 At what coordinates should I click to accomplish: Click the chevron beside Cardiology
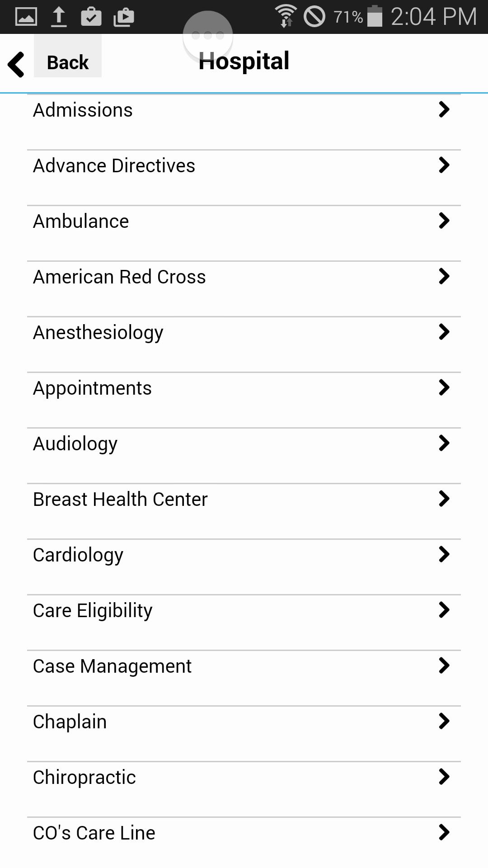pos(444,554)
